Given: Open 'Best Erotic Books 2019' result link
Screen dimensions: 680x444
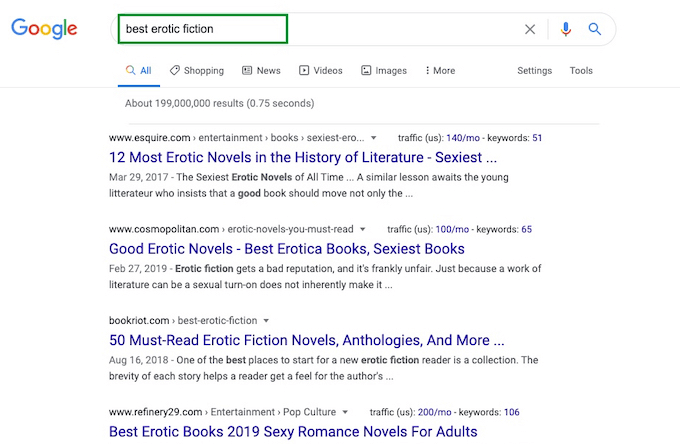Looking at the screenshot, I should [293, 431].
